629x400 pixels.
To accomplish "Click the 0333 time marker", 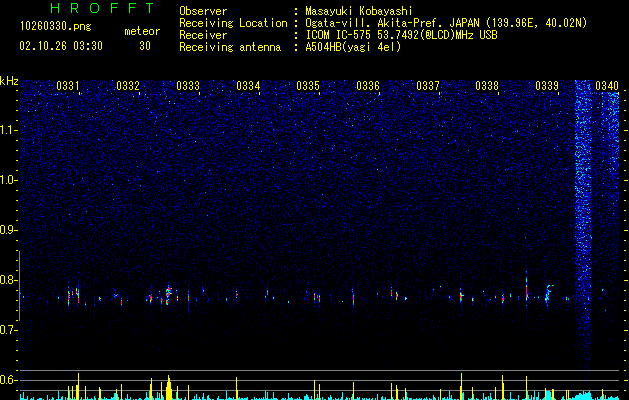I will [188, 86].
